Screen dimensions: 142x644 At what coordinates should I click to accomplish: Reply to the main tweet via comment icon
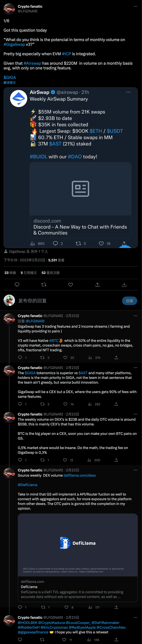pos(17,285)
